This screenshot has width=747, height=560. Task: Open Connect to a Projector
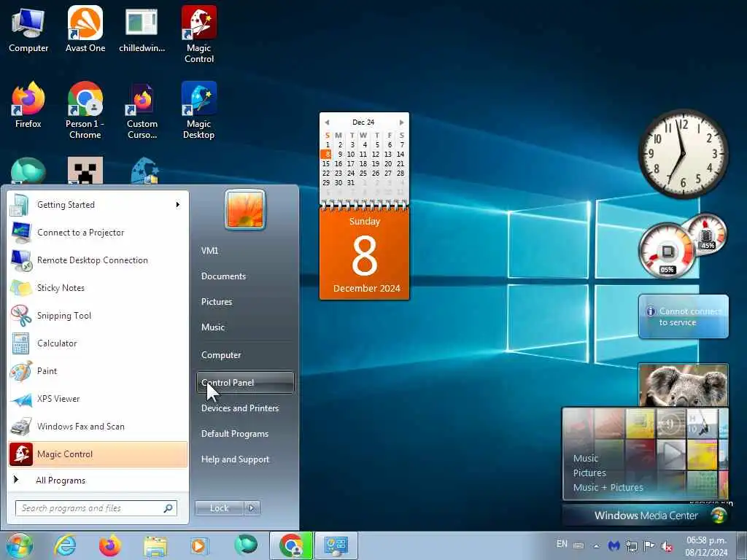click(x=98, y=233)
